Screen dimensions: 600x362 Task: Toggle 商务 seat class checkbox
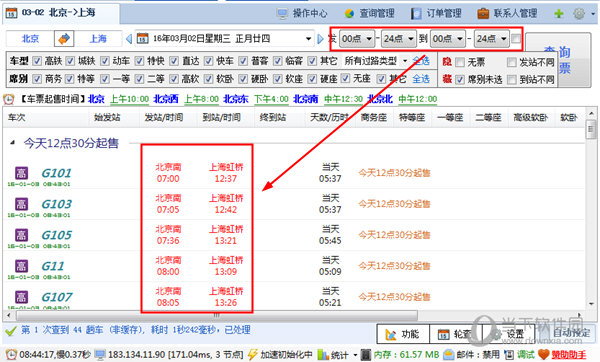37,79
